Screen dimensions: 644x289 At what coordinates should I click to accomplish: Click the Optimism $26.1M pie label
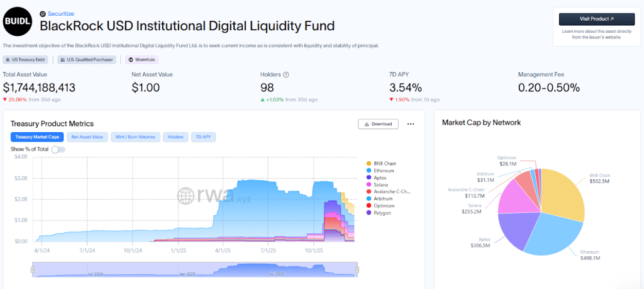click(506, 161)
